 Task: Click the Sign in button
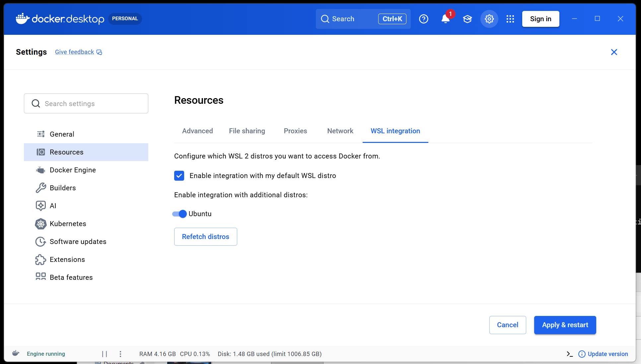[x=540, y=19]
